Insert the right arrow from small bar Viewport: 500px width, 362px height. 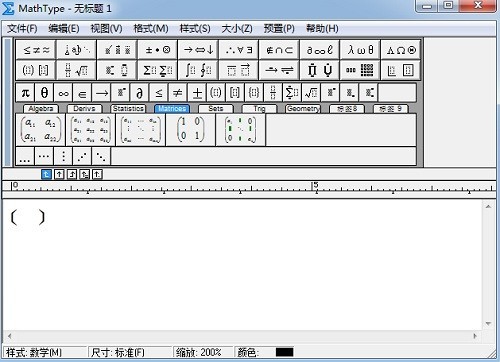pos(102,93)
